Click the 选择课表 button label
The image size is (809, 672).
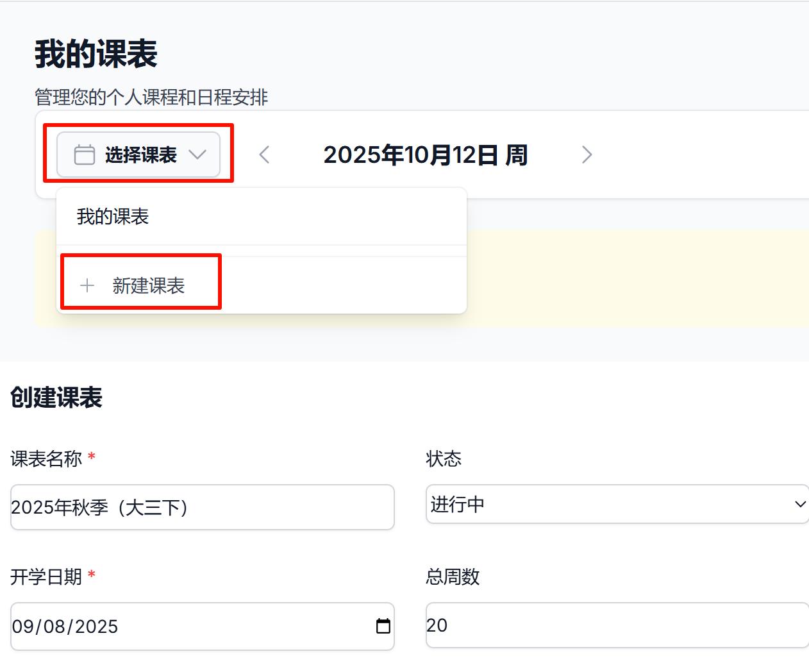141,155
